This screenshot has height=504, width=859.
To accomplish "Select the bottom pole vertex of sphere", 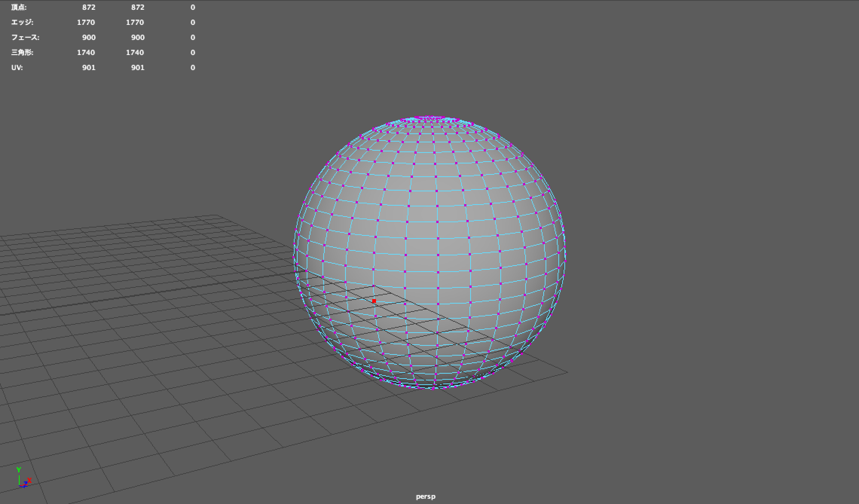I will tap(433, 388).
